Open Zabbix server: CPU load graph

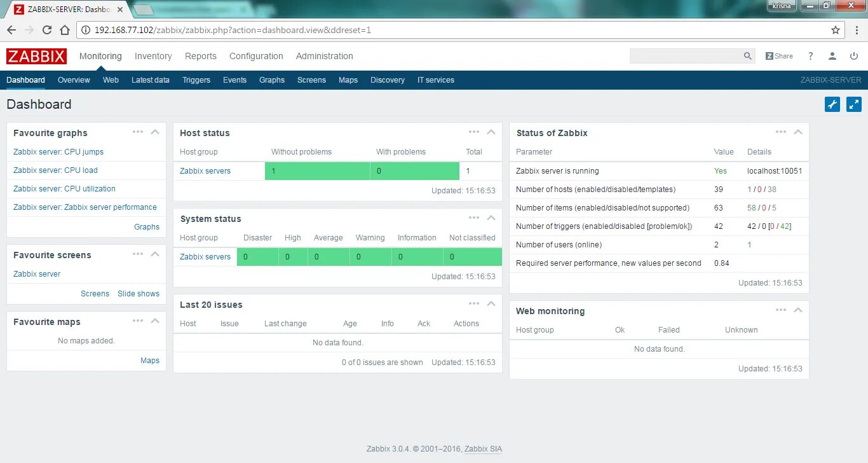click(55, 170)
